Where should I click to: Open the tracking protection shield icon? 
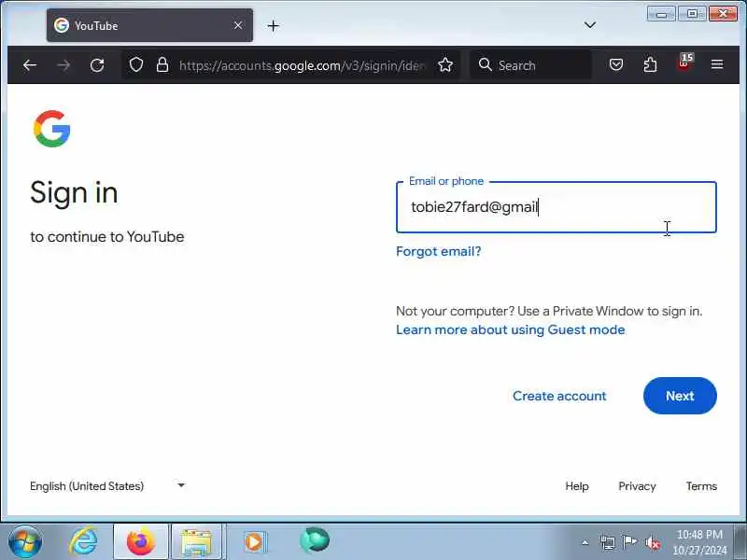coord(136,64)
